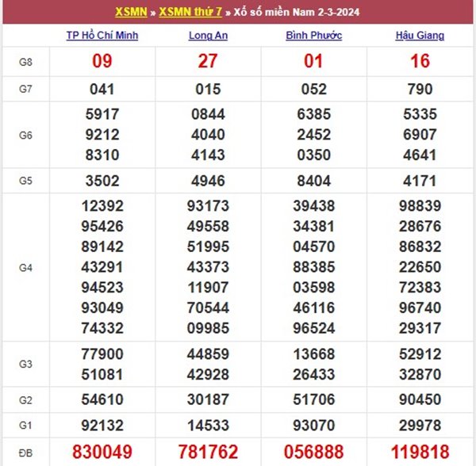Click the G8 row label
The width and height of the screenshot is (476, 466).
tap(25, 63)
